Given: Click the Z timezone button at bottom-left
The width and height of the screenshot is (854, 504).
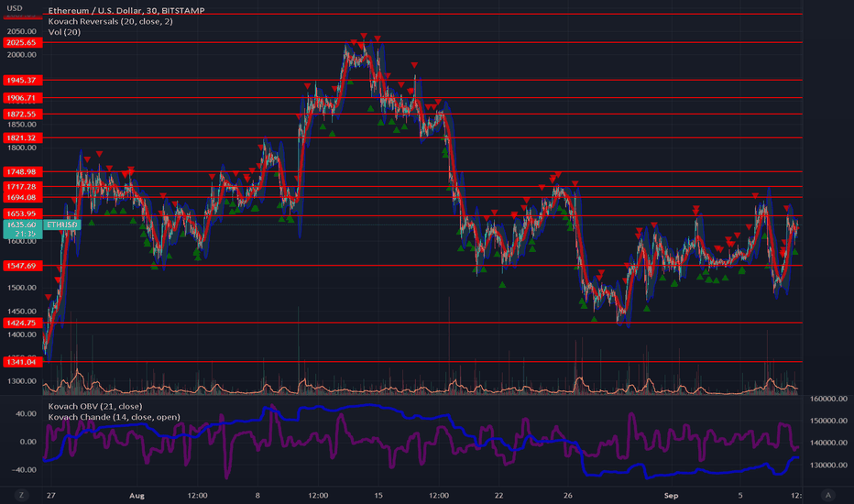Looking at the screenshot, I should pyautogui.click(x=22, y=495).
